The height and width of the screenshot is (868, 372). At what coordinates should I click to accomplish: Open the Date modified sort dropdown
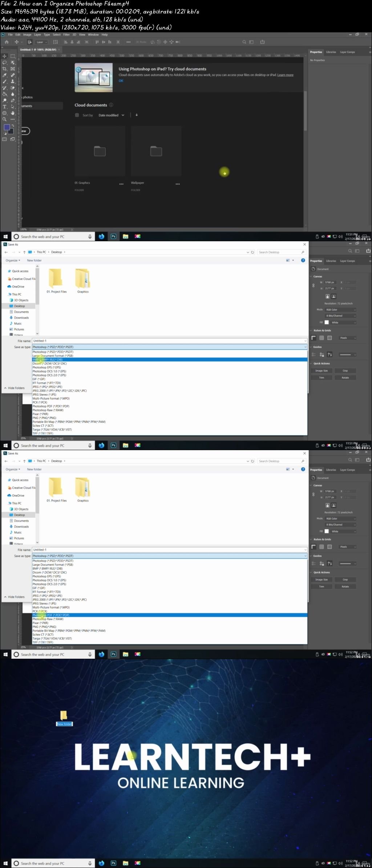coord(112,115)
